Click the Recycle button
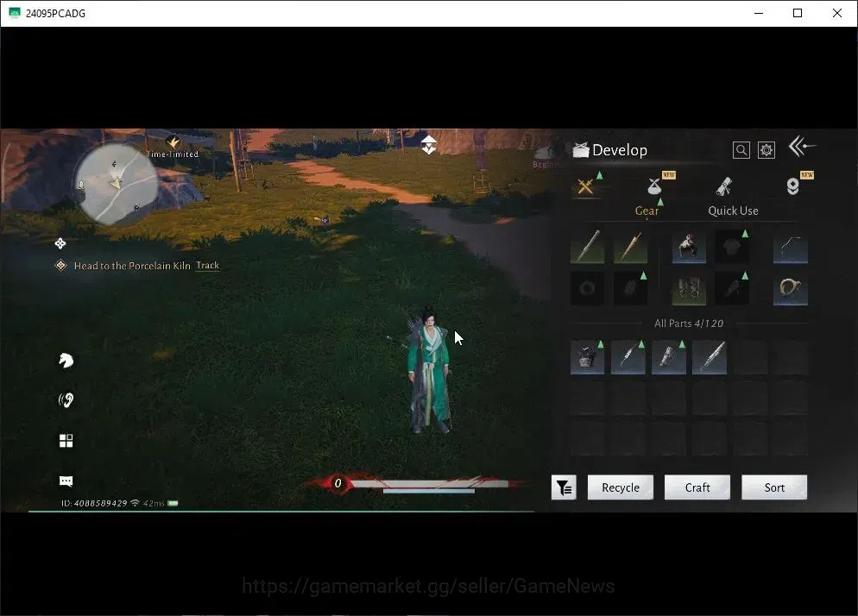858x616 pixels. click(x=621, y=487)
